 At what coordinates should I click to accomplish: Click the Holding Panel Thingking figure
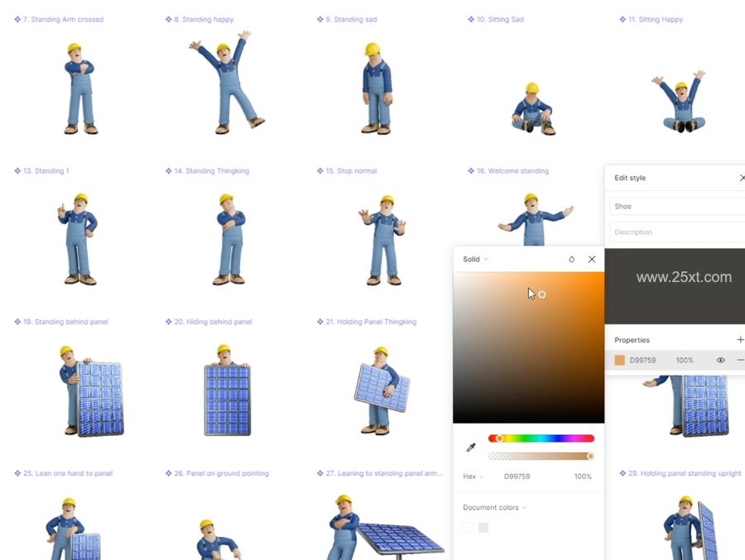point(382,390)
